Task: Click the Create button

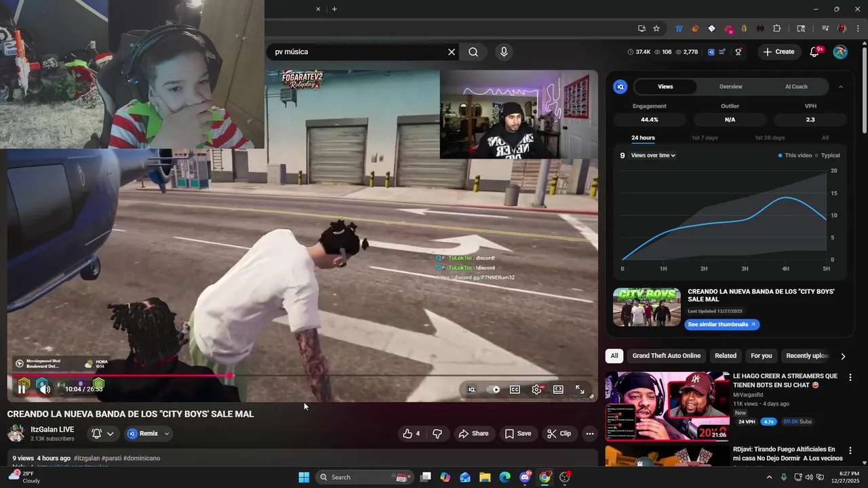Action: pyautogui.click(x=778, y=52)
